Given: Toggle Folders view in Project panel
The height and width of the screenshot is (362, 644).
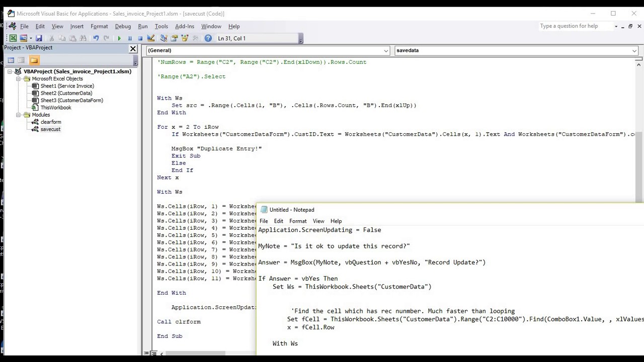Looking at the screenshot, I should coord(34,60).
